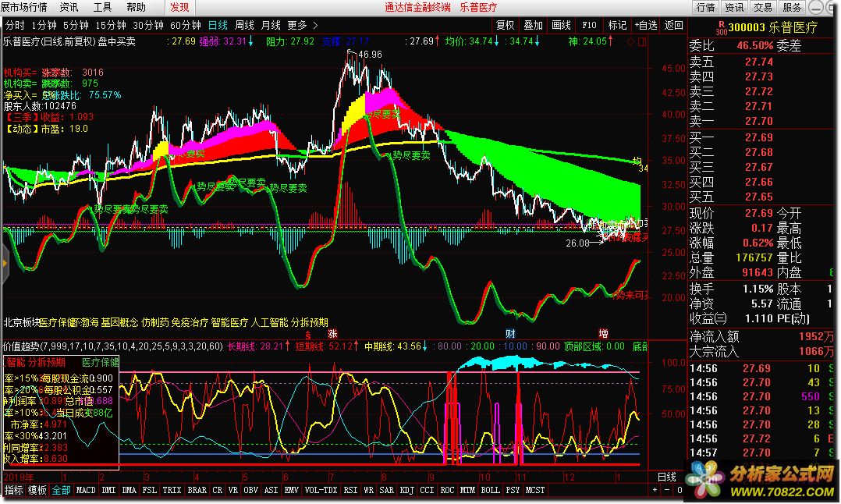Click the small red square icon beside diamond

642,41
